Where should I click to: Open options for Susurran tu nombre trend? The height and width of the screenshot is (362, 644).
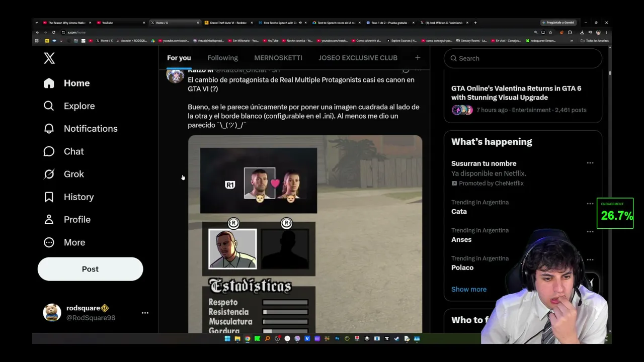pos(590,163)
